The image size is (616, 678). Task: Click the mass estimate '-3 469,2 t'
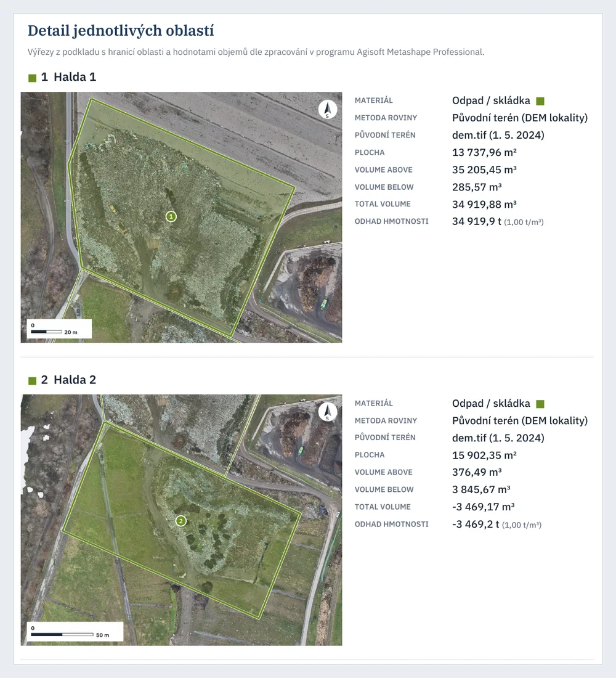tap(476, 524)
